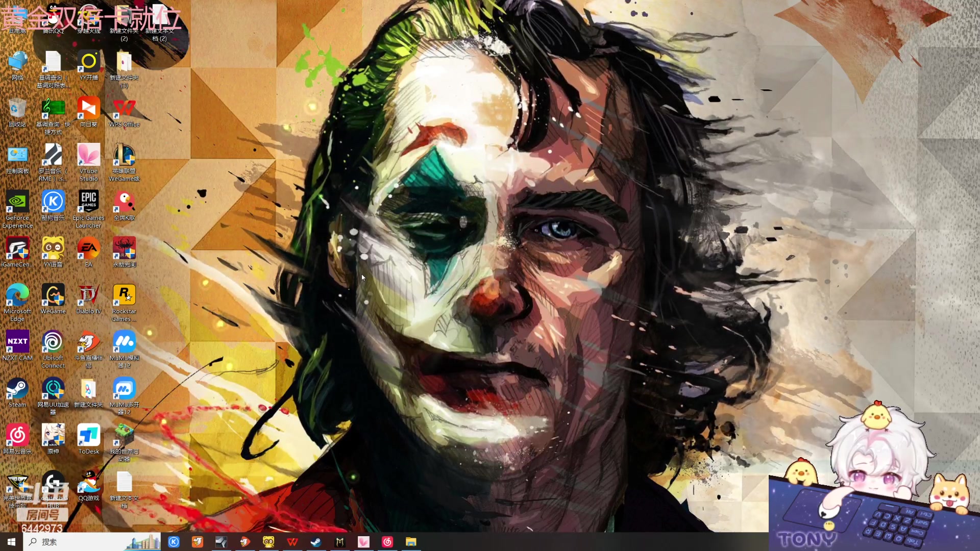Screen dimensions: 980x551
Task: Select the VTube Studio desktop shortcut
Action: pos(89,163)
